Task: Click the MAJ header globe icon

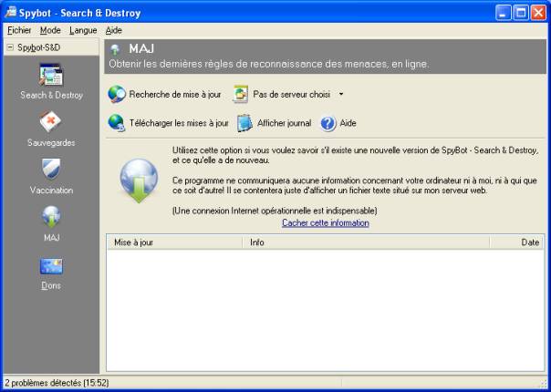Action: (115, 49)
